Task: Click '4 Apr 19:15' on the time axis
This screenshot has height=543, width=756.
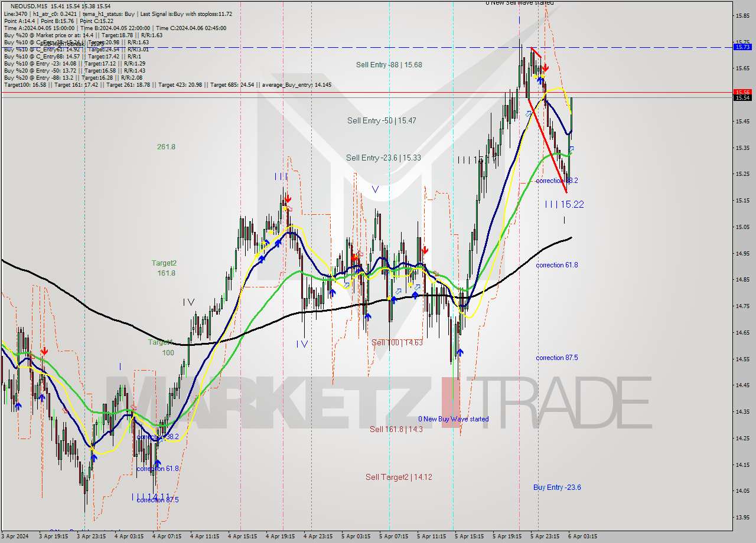Action: click(281, 537)
